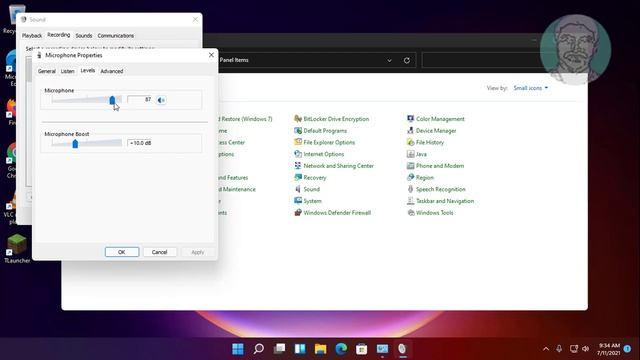Close the Sound window
Viewport: 640px width, 360px height.
pyautogui.click(x=195, y=19)
